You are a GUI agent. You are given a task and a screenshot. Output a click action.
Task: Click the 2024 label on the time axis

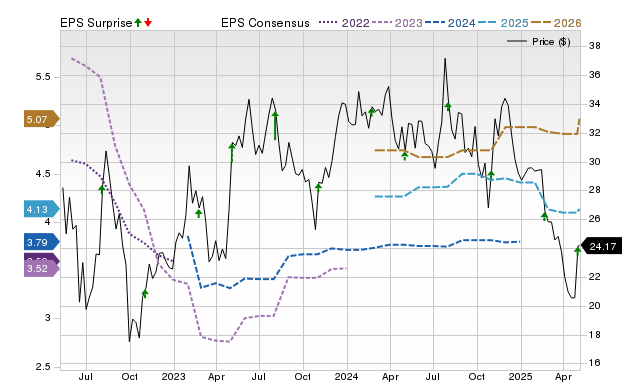347,376
